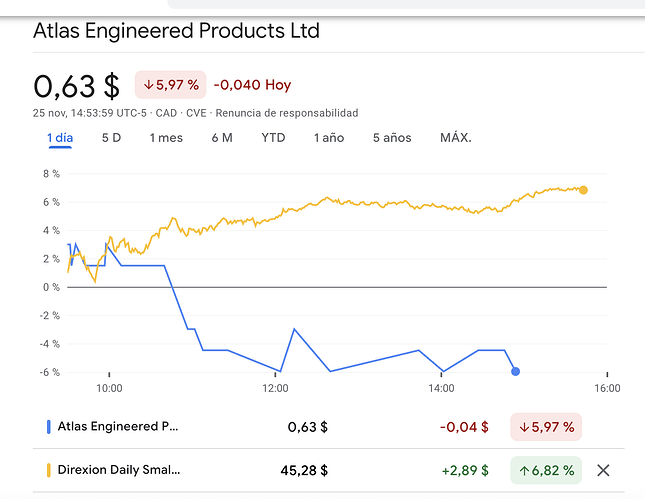
Task: Select the 1 año range tab
Action: coord(329,137)
